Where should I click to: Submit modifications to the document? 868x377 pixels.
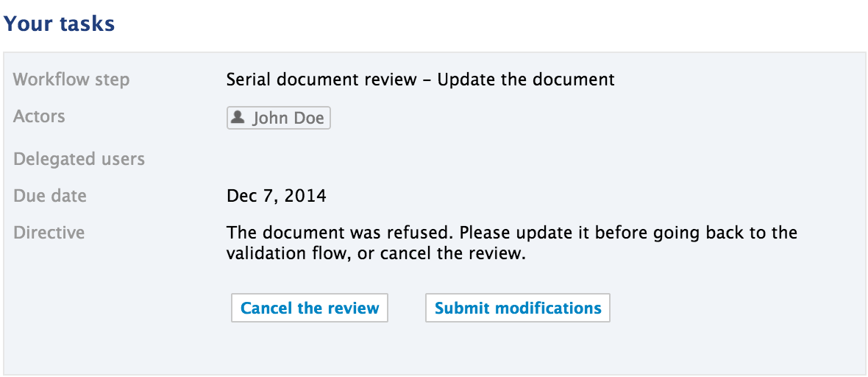[x=518, y=308]
